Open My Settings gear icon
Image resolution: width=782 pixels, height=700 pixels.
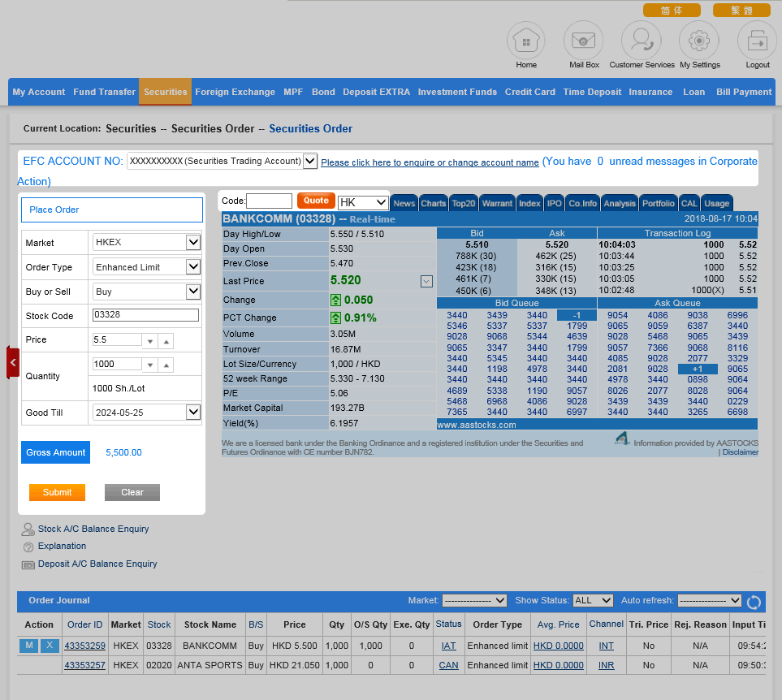click(x=699, y=41)
